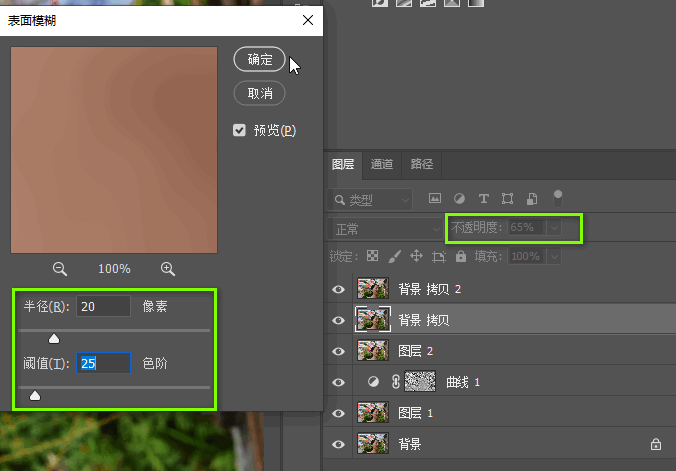
Task: Hide the 曲线 1 adjustment layer
Action: tap(338, 382)
